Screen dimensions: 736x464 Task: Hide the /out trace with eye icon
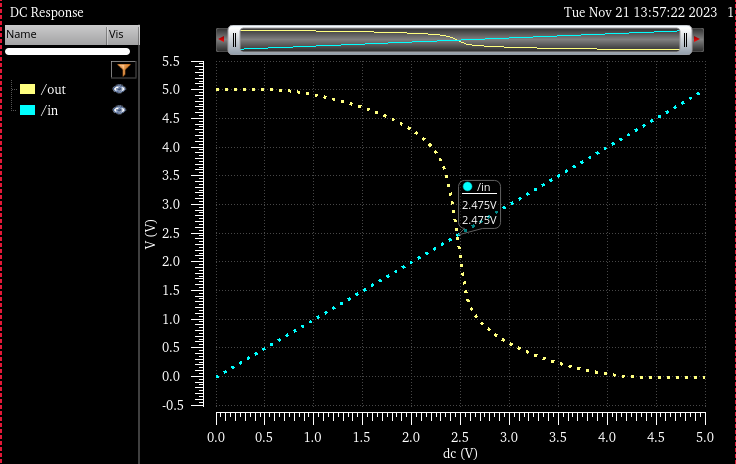tap(119, 89)
